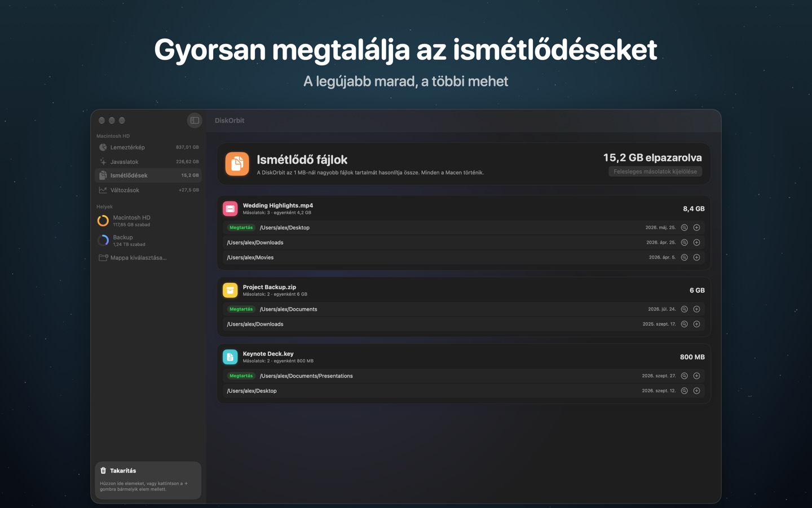Click the Változások chart icon

coord(103,190)
